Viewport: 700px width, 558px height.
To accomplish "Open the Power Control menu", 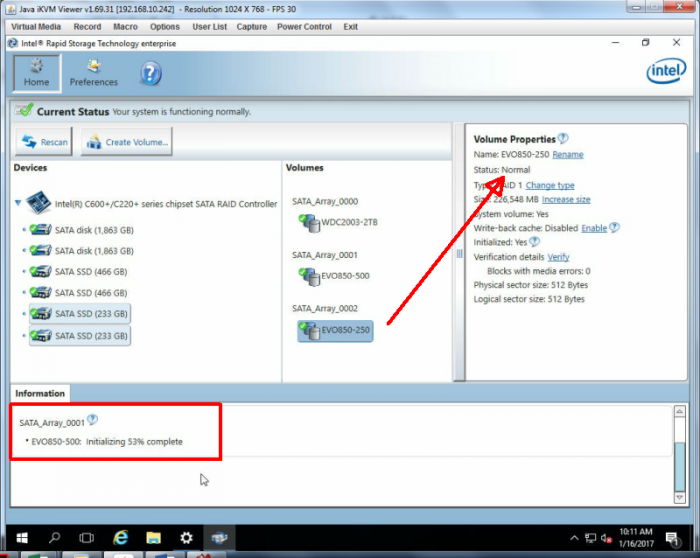I will coord(304,27).
